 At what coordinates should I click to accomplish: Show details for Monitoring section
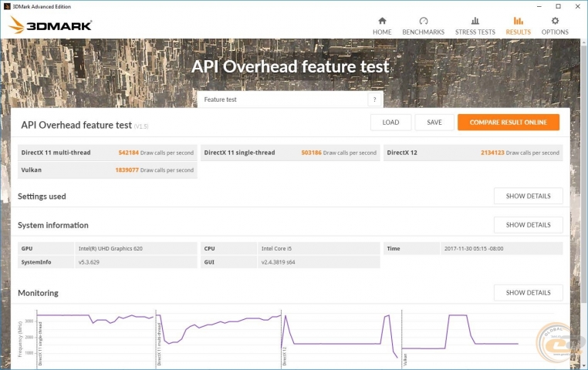tap(528, 293)
